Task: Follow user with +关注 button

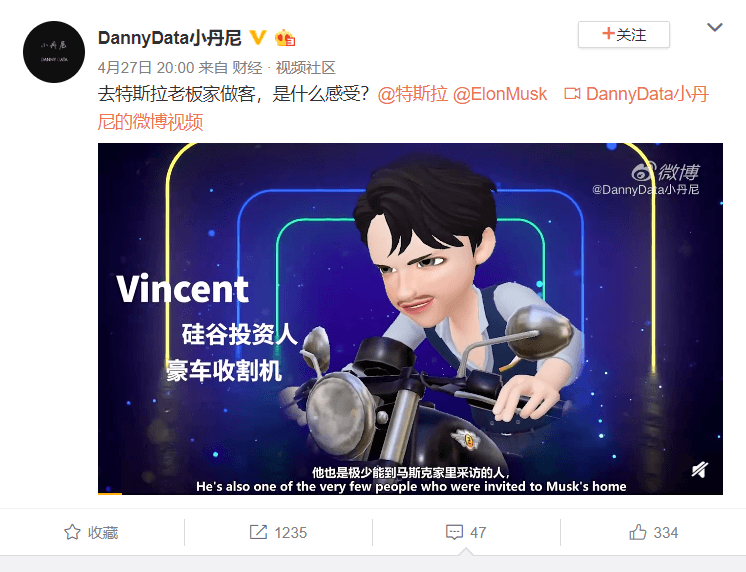Action: coord(624,35)
